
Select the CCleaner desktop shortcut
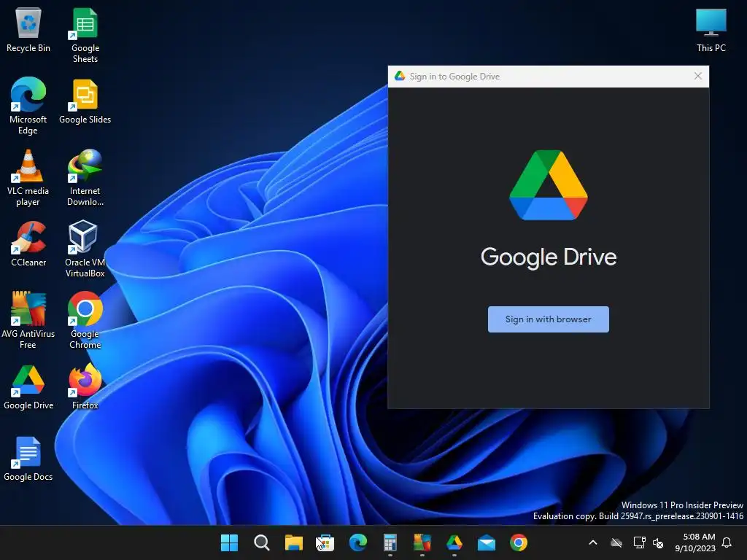[x=28, y=244]
